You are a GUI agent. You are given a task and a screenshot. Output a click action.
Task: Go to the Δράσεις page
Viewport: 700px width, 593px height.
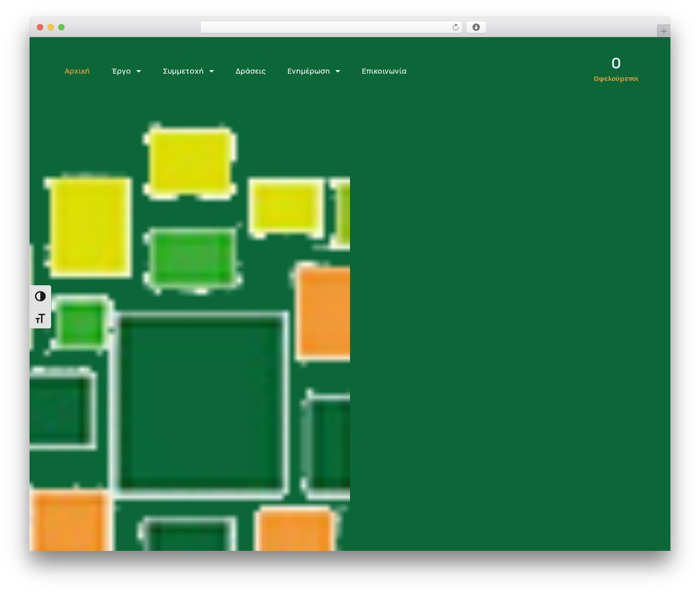pyautogui.click(x=250, y=71)
